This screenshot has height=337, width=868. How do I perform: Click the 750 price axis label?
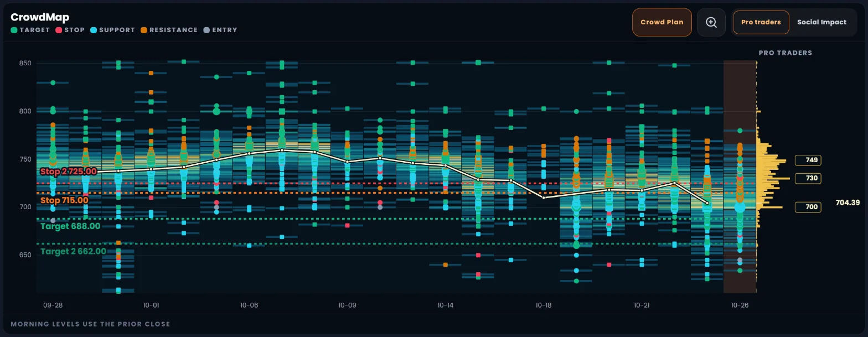(x=25, y=159)
